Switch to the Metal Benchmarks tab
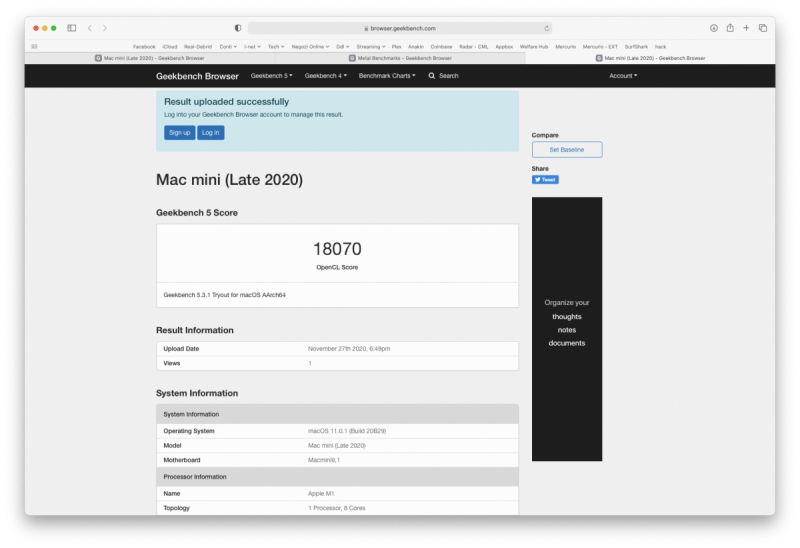The height and width of the screenshot is (548, 800). click(401, 58)
